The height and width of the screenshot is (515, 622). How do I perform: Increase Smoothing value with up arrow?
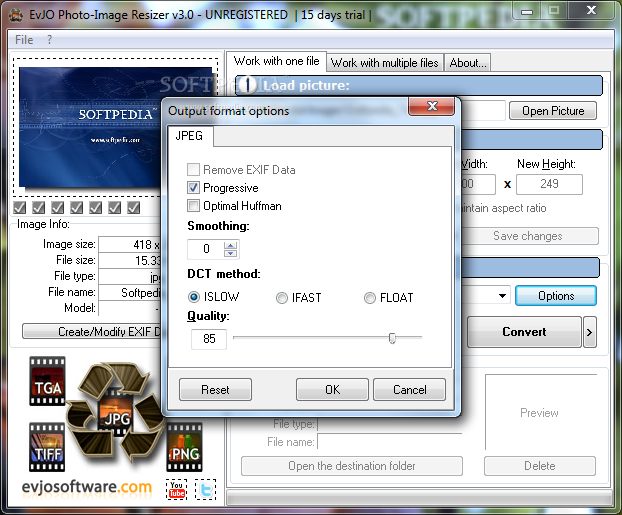(230, 245)
